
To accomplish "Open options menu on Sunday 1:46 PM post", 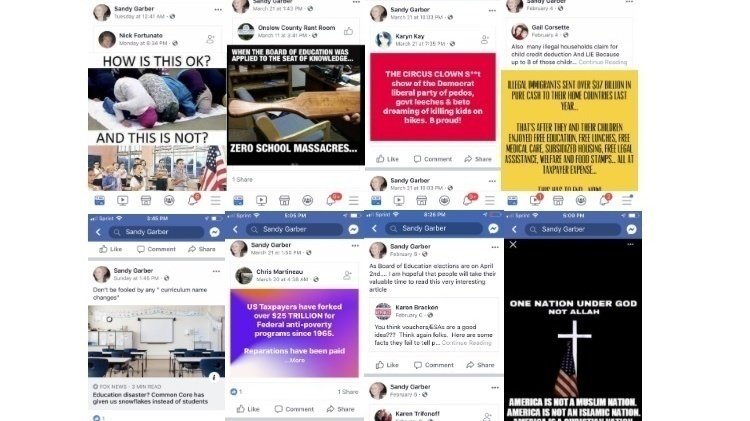I will (216, 271).
